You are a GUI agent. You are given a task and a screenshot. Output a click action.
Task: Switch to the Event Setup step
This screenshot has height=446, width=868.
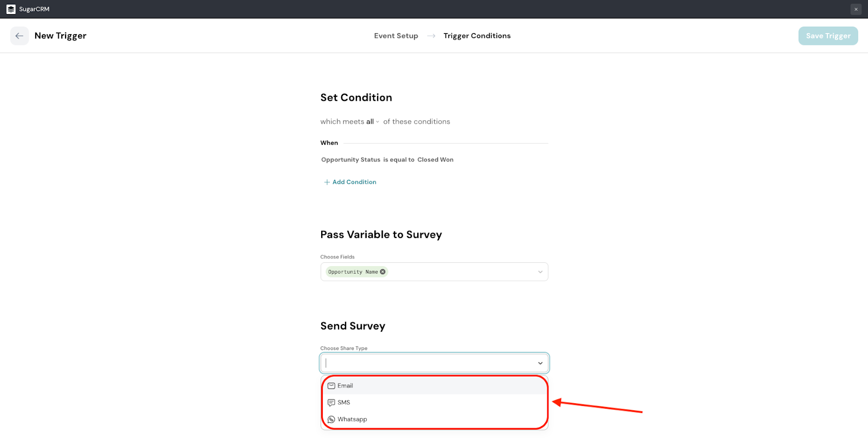[x=396, y=36]
